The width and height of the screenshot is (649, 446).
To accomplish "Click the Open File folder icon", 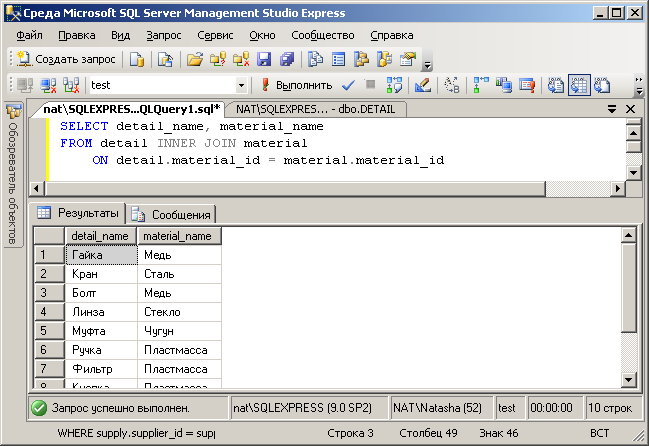I will tap(195, 60).
